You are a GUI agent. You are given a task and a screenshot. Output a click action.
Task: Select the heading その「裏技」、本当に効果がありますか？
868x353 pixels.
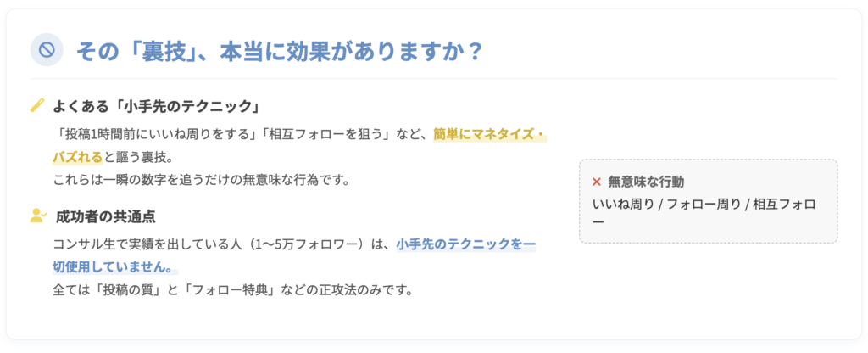[x=280, y=51]
